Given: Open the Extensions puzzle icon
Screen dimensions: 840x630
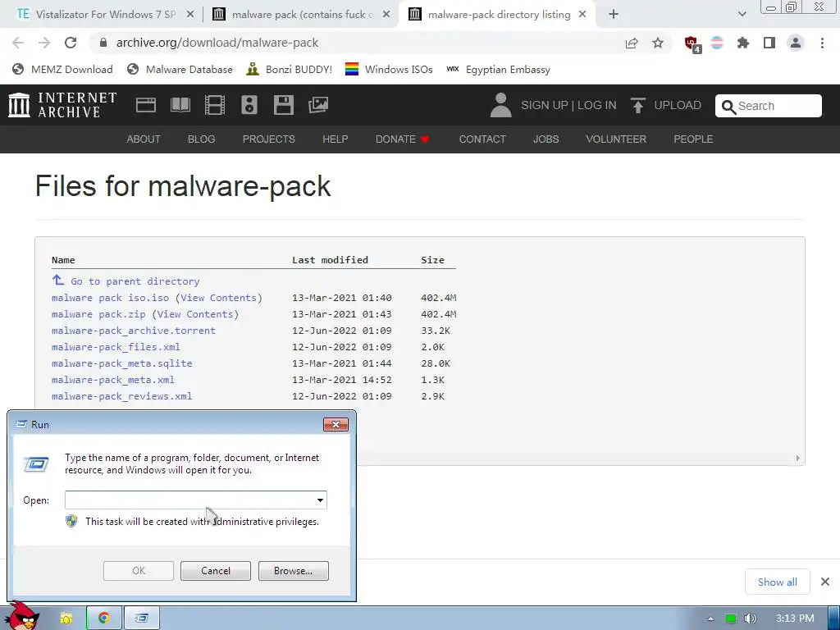Looking at the screenshot, I should pos(743,43).
